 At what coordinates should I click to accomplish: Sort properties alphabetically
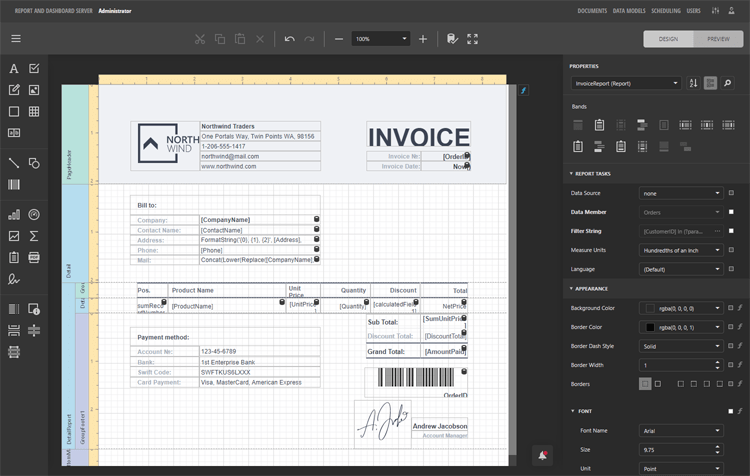[x=693, y=83]
